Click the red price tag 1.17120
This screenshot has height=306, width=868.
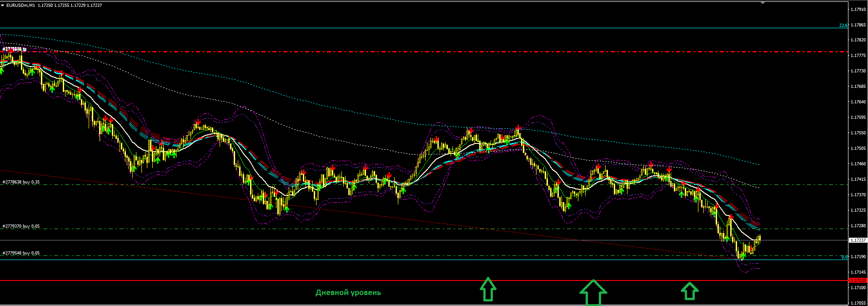(x=858, y=280)
